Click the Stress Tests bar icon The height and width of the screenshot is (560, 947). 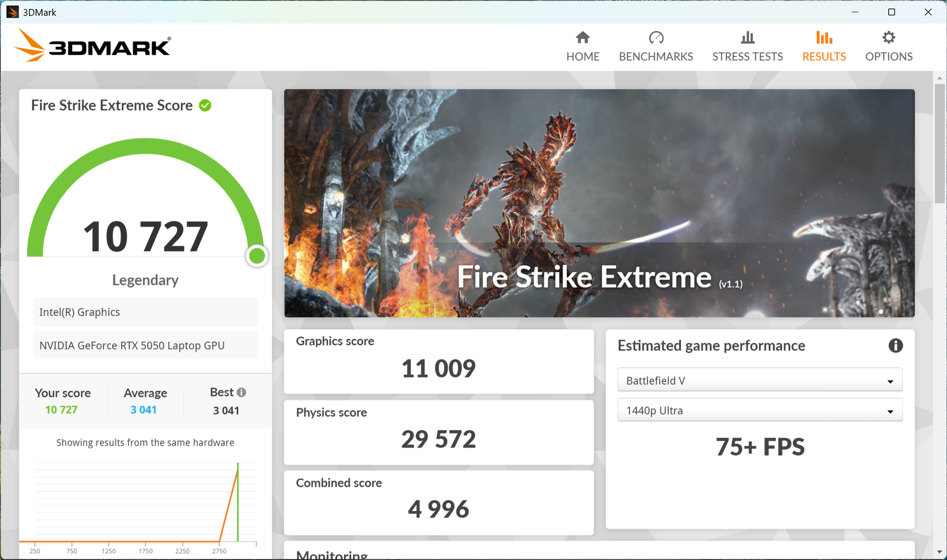point(748,37)
